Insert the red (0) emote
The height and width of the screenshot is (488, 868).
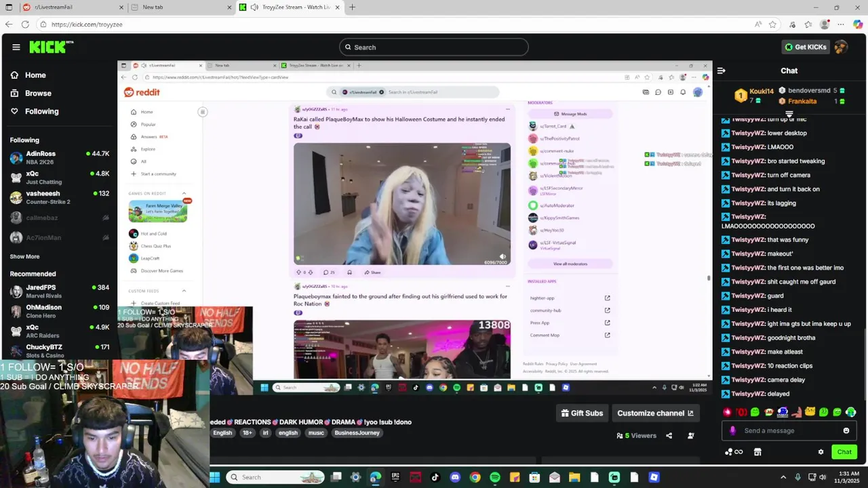741,412
